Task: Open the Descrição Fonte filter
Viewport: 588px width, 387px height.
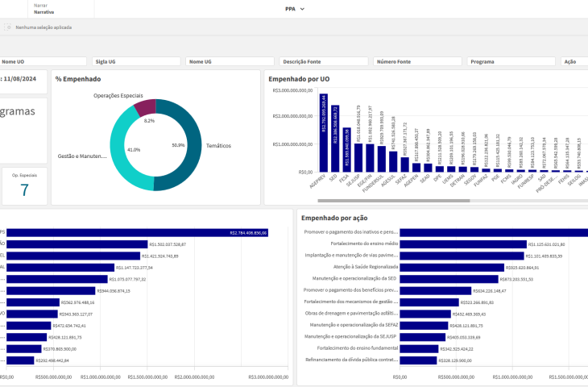Action: tap(322, 61)
